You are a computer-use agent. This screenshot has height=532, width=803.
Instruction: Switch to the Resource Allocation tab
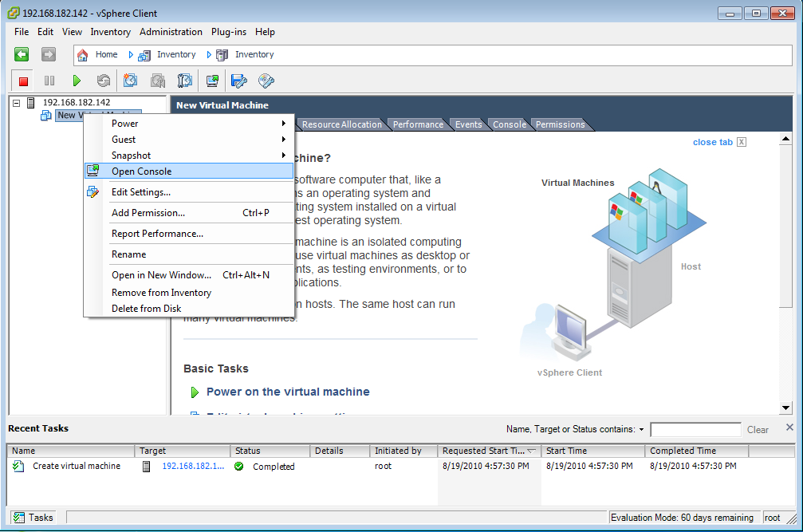pyautogui.click(x=341, y=124)
